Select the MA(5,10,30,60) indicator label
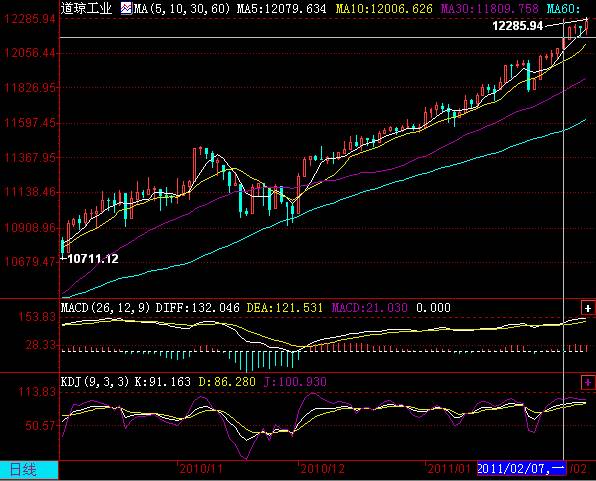The width and height of the screenshot is (596, 481). pyautogui.click(x=182, y=8)
